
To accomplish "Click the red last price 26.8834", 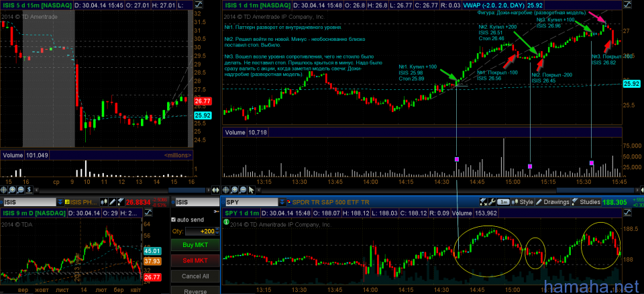I will [138, 202].
